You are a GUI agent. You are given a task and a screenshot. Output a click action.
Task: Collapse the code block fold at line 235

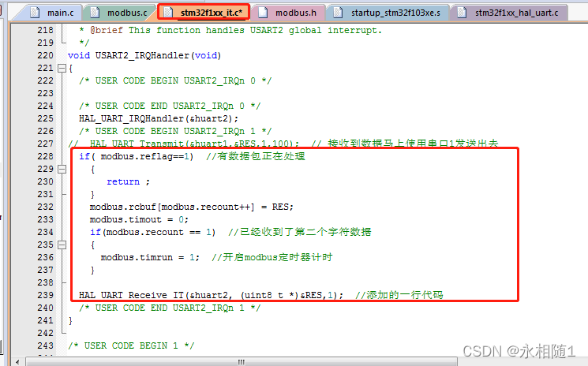point(62,245)
